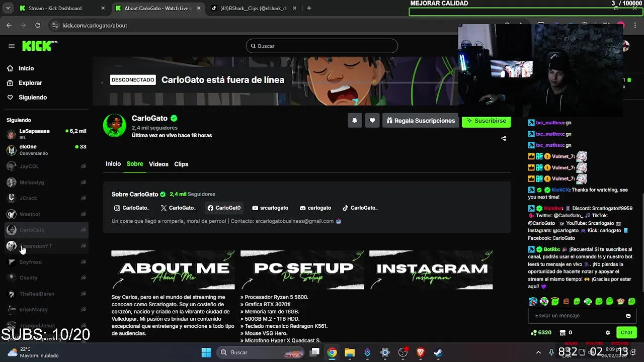Open the emoji picker in chat input
The image size is (644, 362).
click(628, 316)
